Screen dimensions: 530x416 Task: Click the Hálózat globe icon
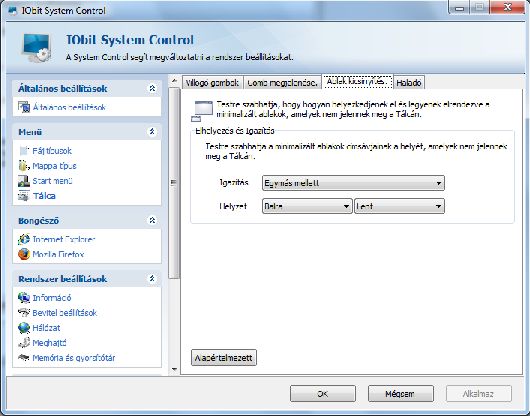[x=24, y=328]
